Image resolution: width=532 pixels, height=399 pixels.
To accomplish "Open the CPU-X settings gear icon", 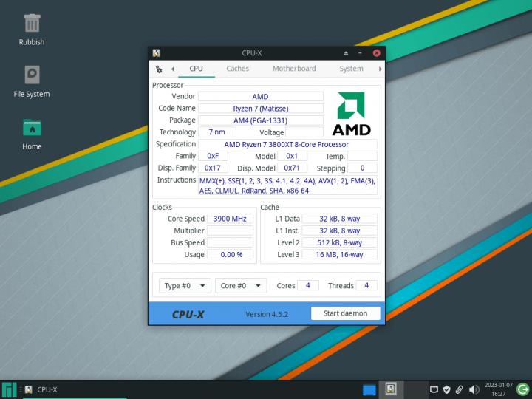I will pos(159,69).
